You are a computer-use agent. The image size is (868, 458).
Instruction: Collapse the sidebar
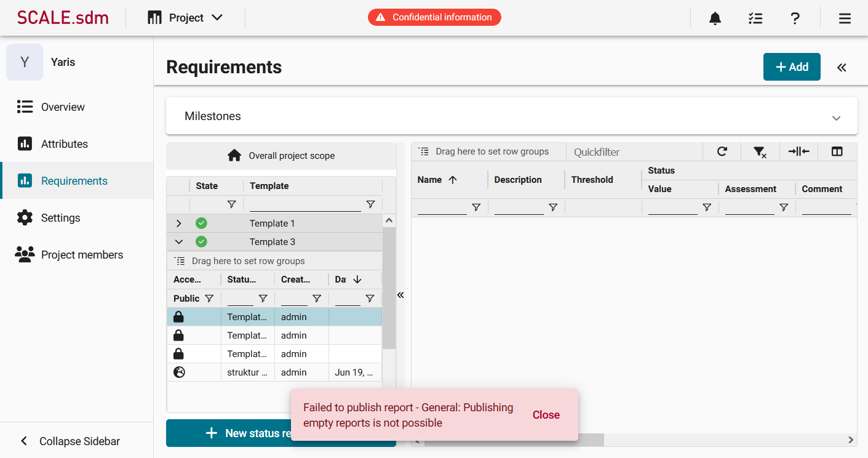pos(70,441)
